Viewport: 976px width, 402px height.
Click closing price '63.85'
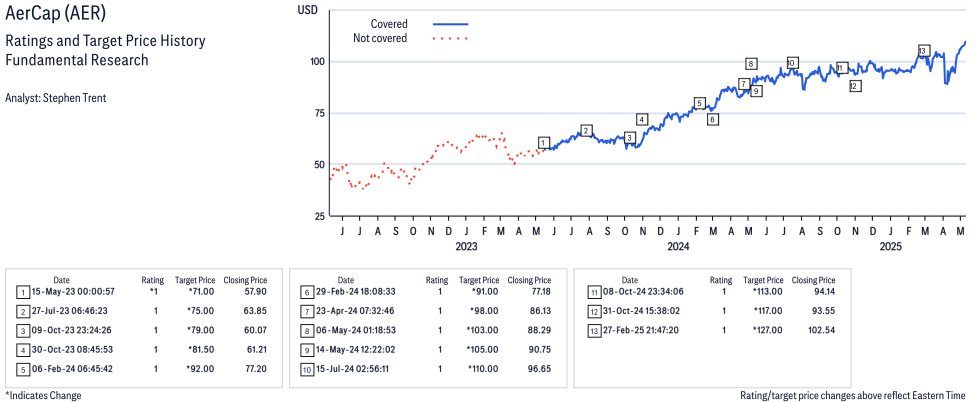(255, 311)
